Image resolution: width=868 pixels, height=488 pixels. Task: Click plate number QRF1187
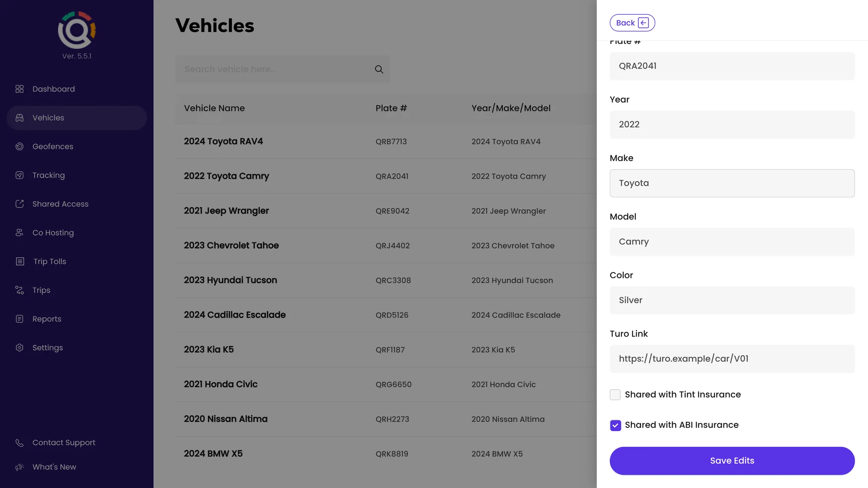coord(390,350)
